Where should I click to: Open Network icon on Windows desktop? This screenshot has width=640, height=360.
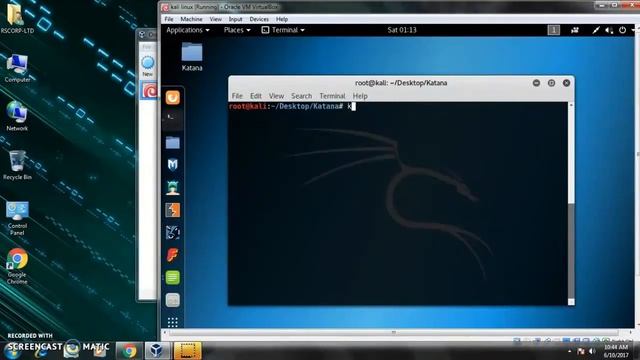(x=17, y=116)
